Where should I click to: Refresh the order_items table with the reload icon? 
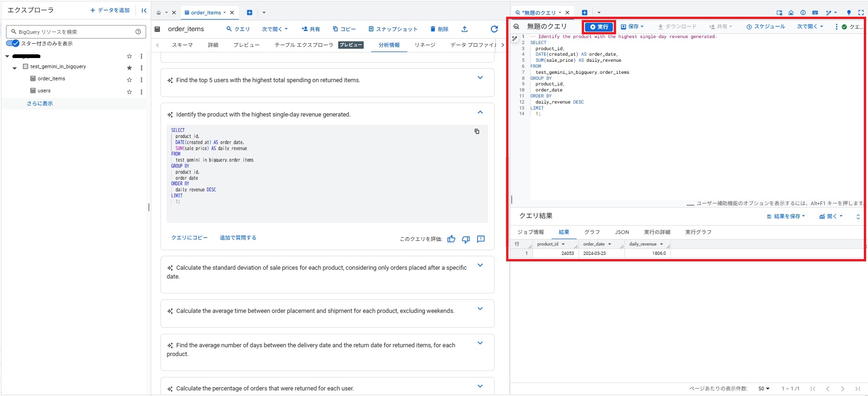(494, 29)
